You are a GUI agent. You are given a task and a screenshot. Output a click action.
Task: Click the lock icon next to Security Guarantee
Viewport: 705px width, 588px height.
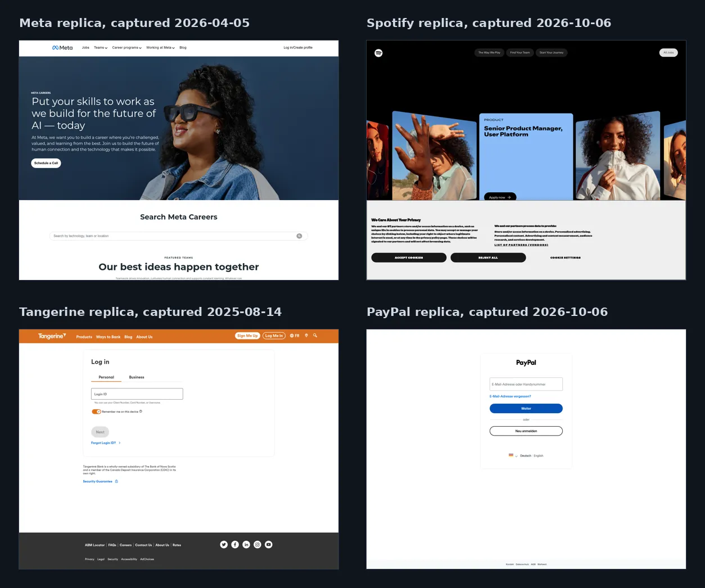point(116,481)
